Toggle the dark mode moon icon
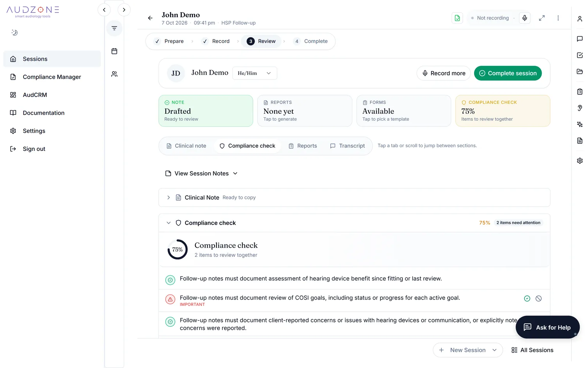Screen dimensions: 588x368 [x=15, y=32]
